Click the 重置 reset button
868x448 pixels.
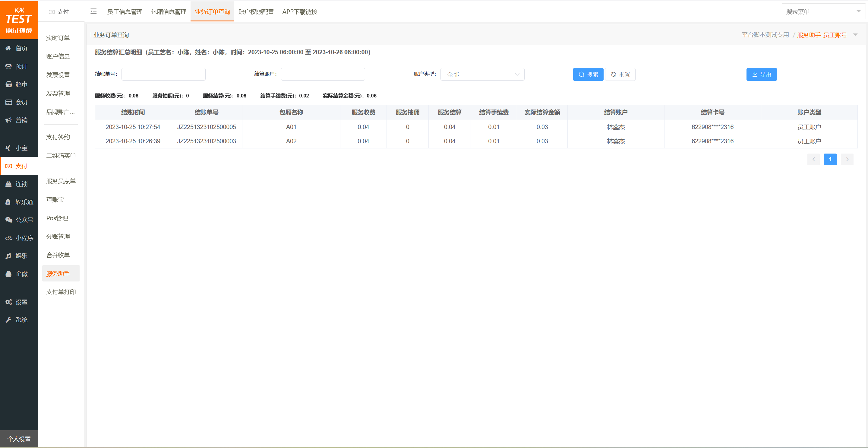(x=620, y=75)
